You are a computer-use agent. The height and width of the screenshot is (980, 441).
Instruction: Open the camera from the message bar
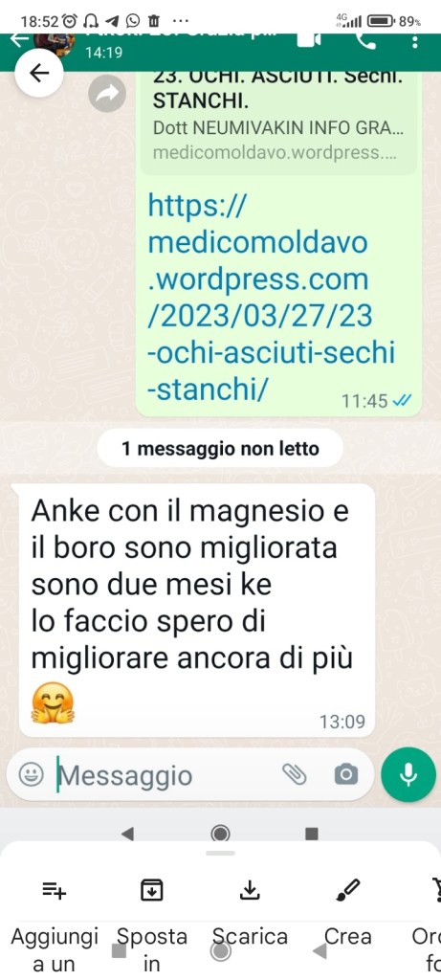346,775
